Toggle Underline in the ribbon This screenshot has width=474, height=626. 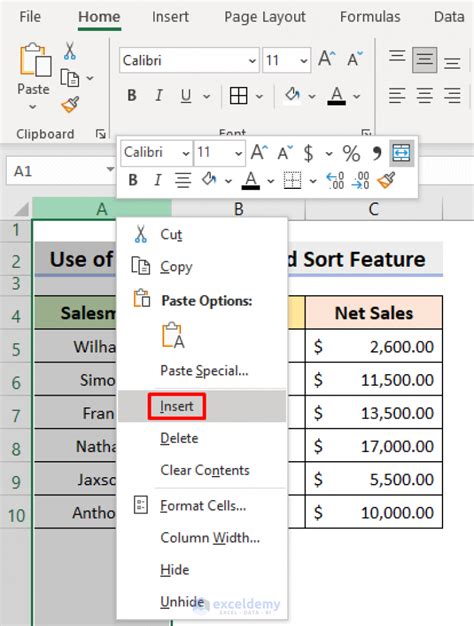click(186, 96)
